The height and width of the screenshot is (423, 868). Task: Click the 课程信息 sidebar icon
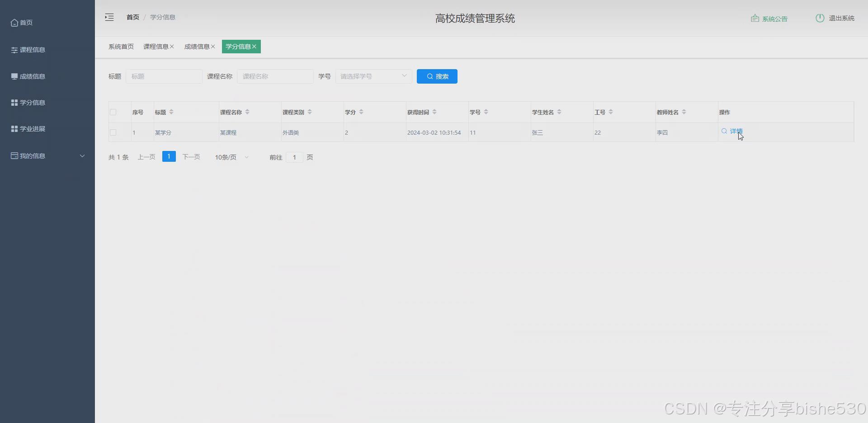tap(14, 50)
